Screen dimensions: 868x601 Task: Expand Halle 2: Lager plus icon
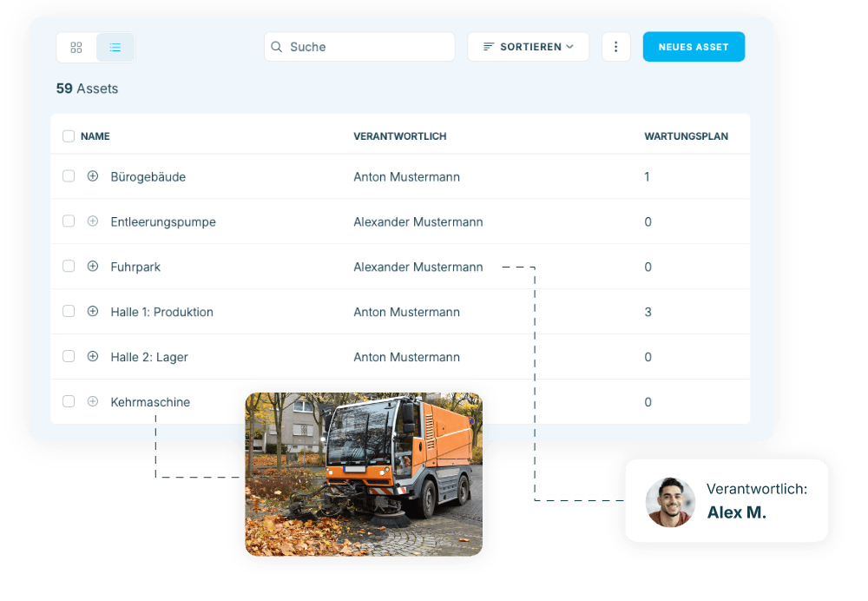(x=93, y=357)
